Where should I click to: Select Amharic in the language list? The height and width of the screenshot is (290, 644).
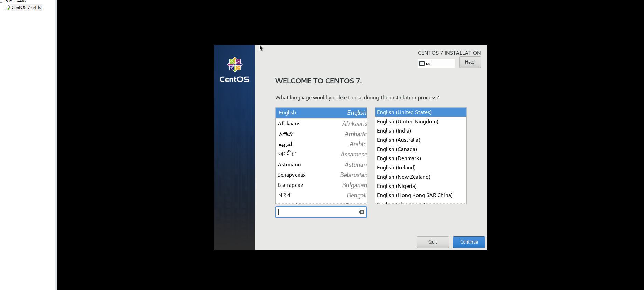pyautogui.click(x=321, y=134)
